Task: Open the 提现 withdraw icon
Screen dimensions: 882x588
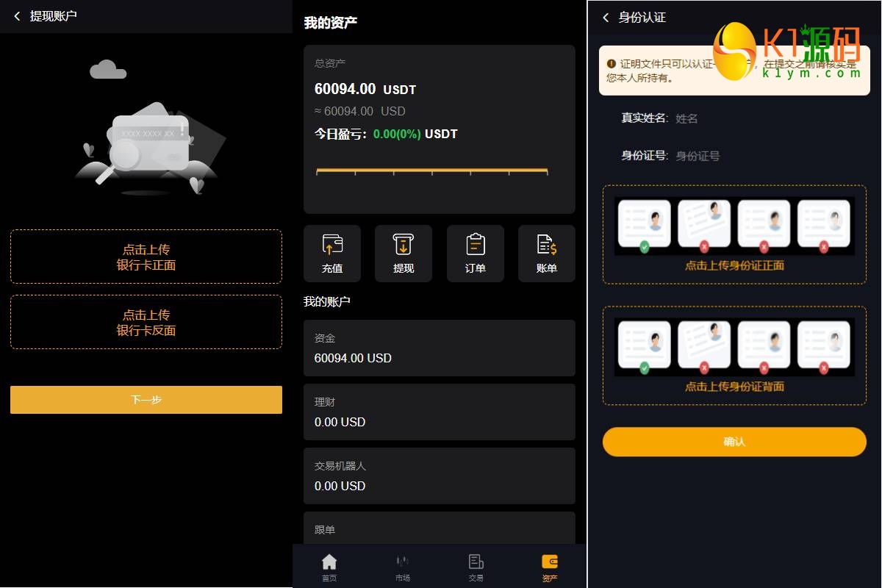Action: click(404, 254)
